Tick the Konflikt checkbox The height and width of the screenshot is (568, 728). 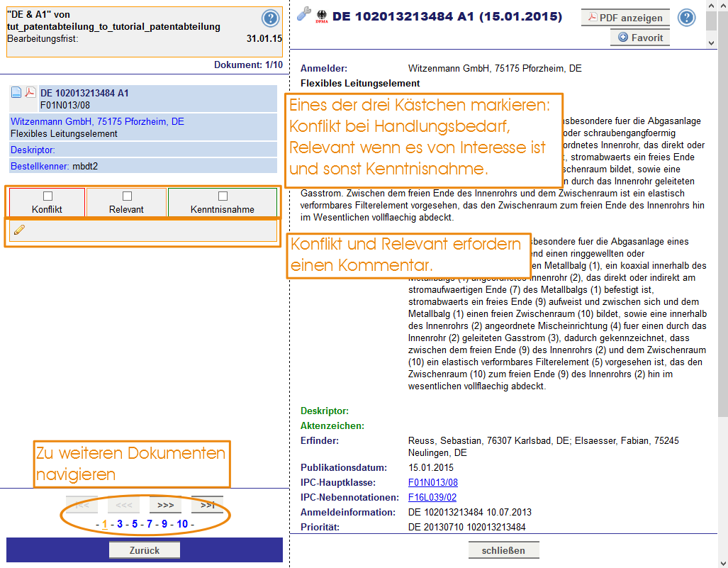[47, 196]
